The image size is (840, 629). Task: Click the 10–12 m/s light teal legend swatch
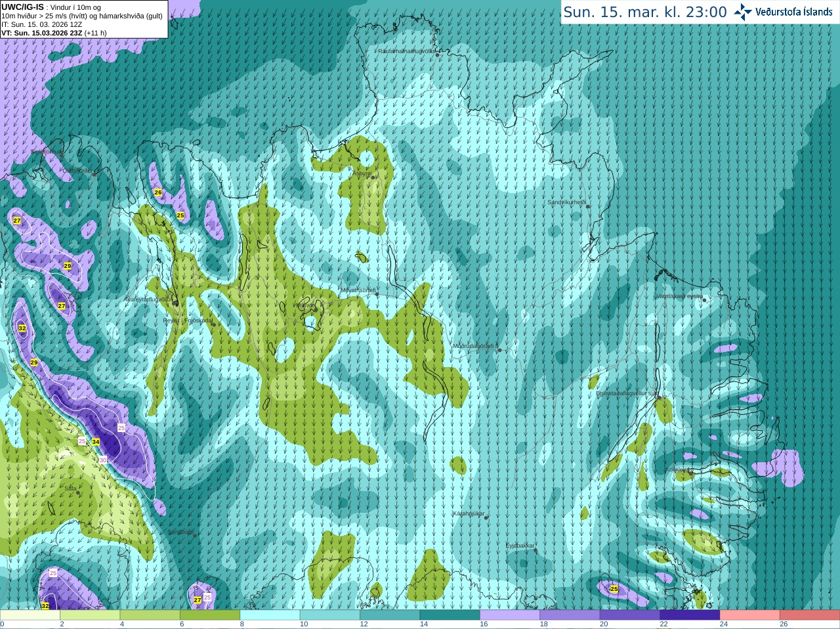(330, 615)
